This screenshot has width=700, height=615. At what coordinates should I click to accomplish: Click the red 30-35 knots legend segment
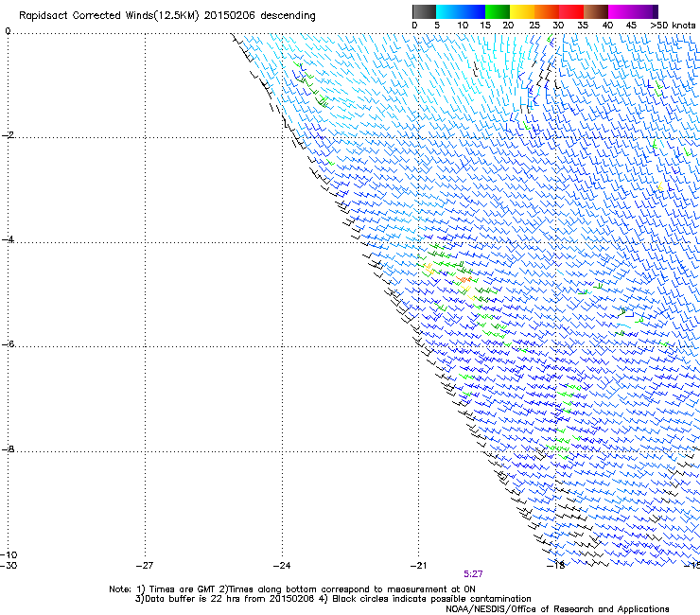click(571, 11)
